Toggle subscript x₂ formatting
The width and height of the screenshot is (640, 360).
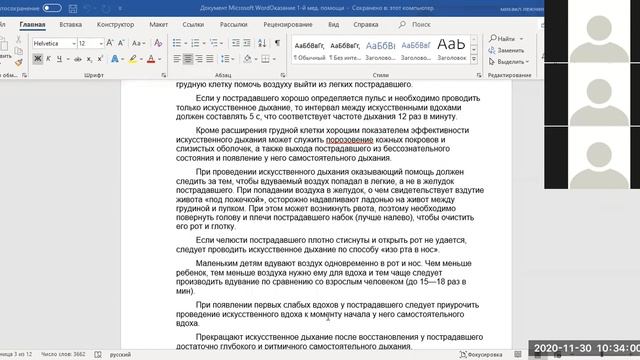point(89,59)
